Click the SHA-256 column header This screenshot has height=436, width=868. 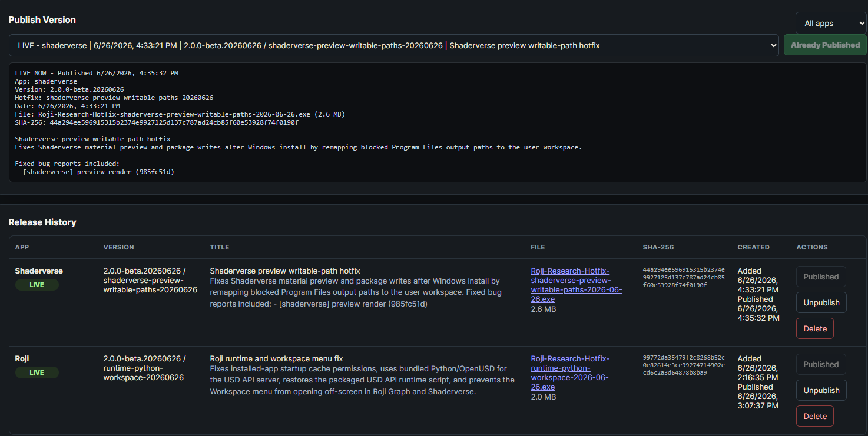pyautogui.click(x=658, y=247)
